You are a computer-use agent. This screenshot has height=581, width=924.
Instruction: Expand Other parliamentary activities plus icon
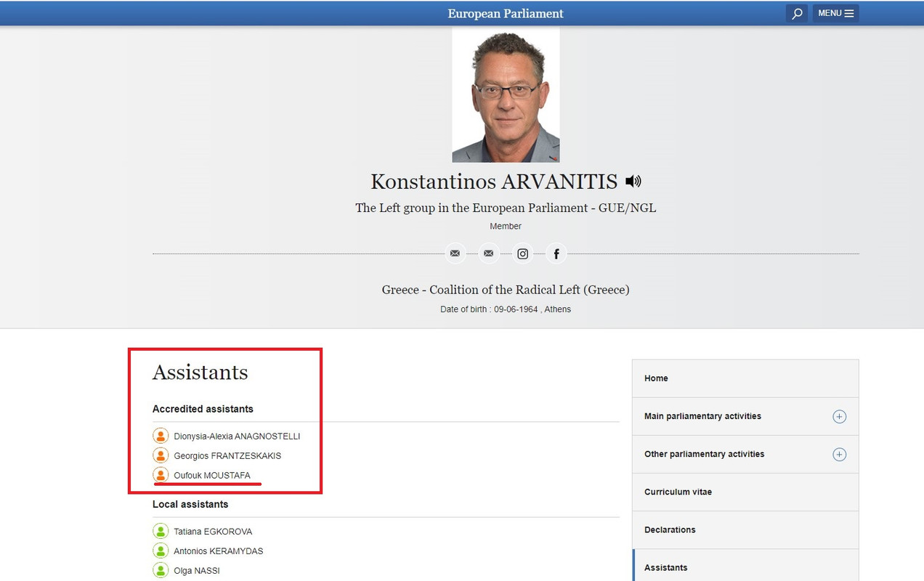point(839,455)
